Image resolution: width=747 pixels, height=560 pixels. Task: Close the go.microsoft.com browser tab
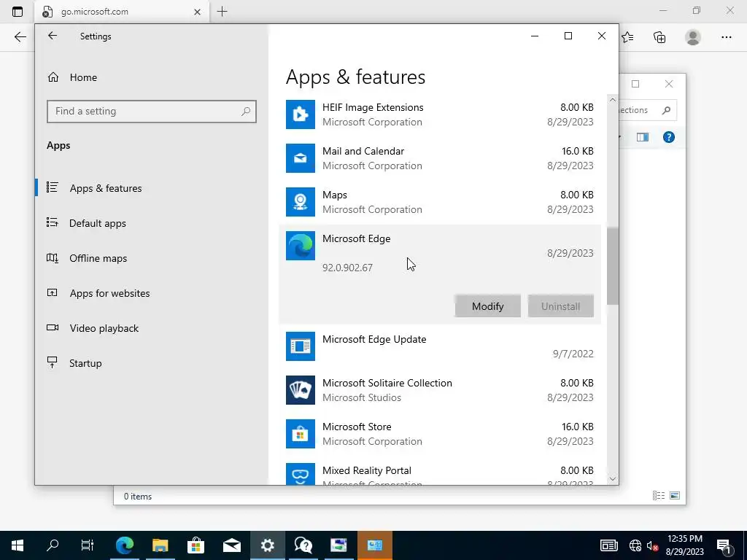(x=197, y=12)
